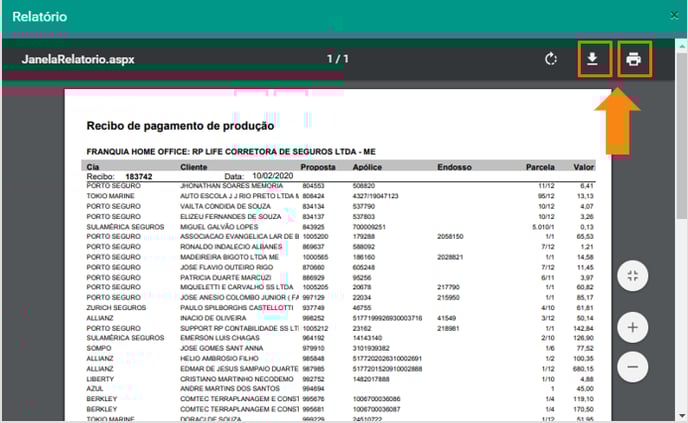Click client MADEIREIRA BIGOTO LTDA ME
Viewport: 688px width, 423px height.
click(229, 257)
